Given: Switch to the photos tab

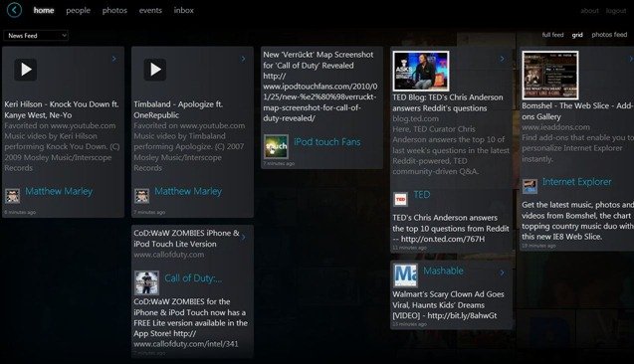Looking at the screenshot, I should [114, 11].
